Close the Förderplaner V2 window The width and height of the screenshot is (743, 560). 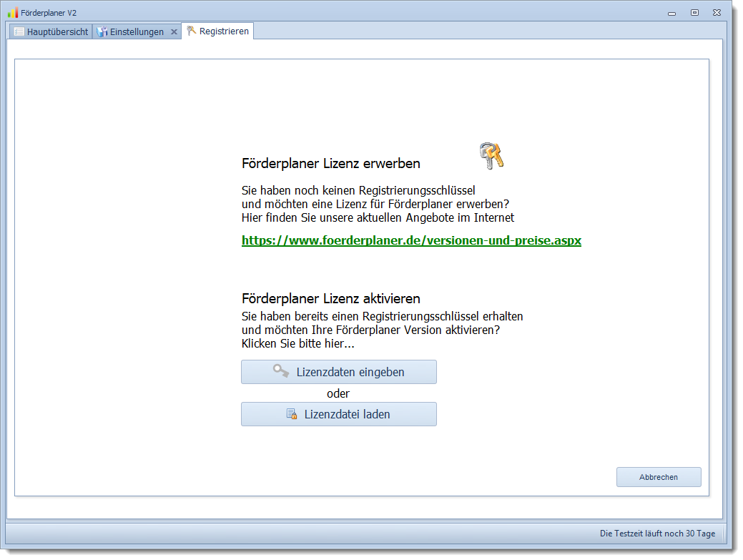[x=717, y=13]
